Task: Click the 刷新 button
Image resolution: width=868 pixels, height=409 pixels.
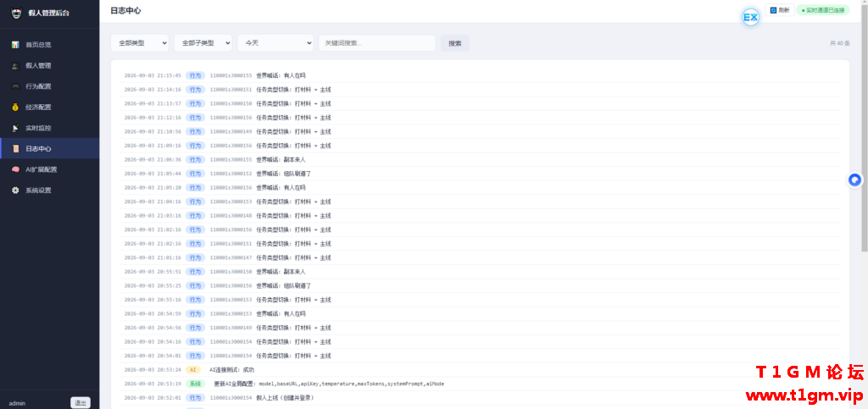Action: tap(780, 10)
